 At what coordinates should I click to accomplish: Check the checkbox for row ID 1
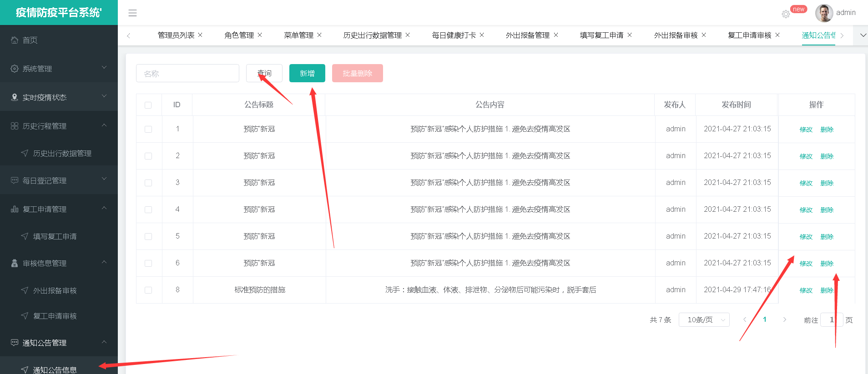coord(148,129)
